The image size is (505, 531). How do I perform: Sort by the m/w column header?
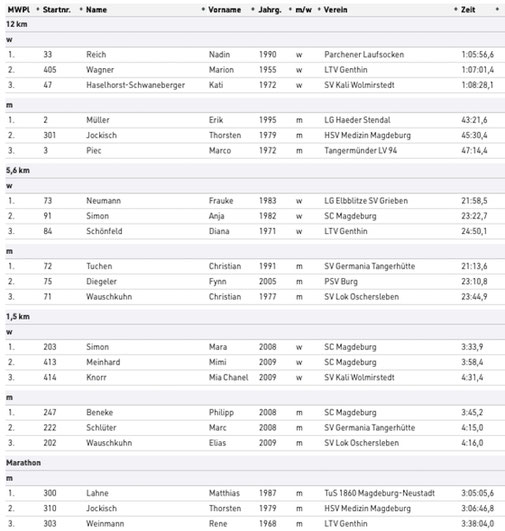tap(303, 10)
